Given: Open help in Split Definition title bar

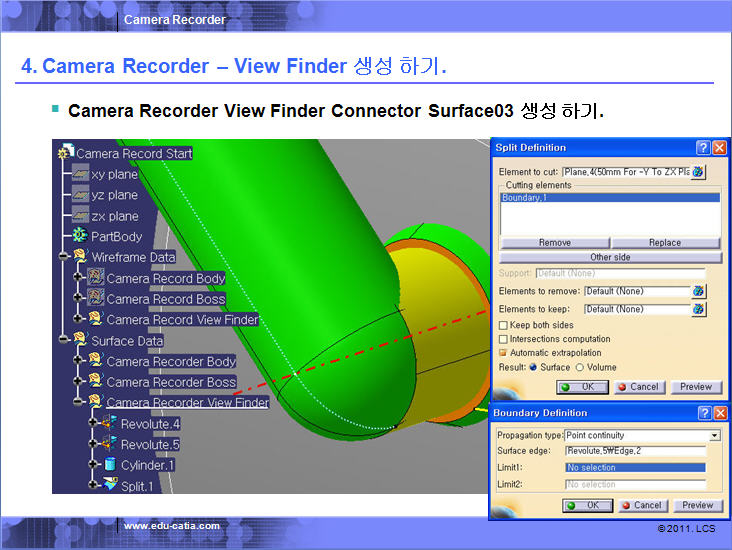Looking at the screenshot, I should click(x=703, y=147).
